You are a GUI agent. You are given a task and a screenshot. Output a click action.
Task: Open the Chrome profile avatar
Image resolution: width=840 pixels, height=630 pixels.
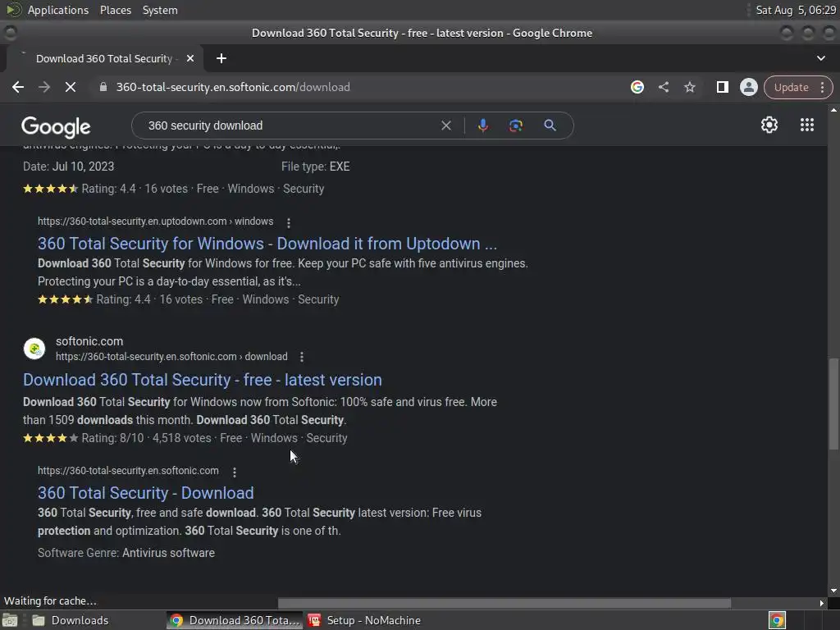[748, 87]
